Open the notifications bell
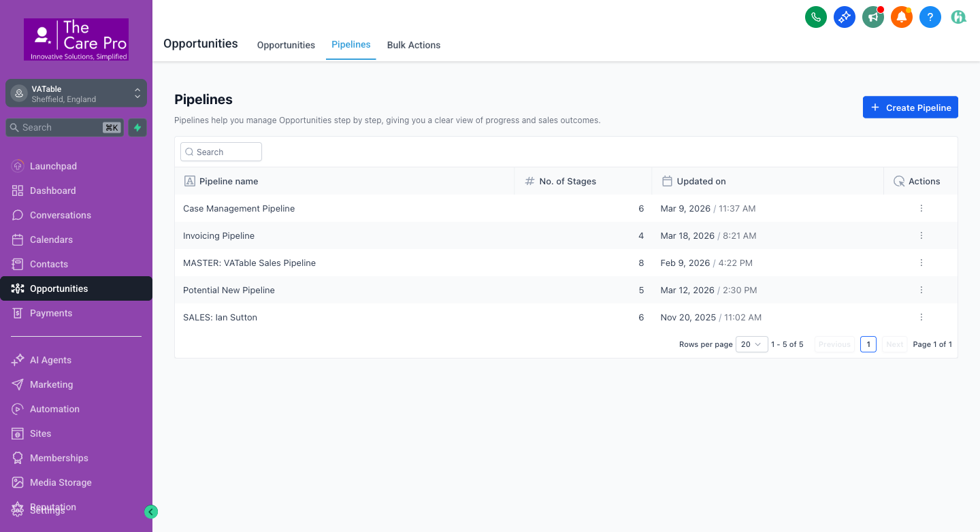Image resolution: width=980 pixels, height=532 pixels. point(902,17)
